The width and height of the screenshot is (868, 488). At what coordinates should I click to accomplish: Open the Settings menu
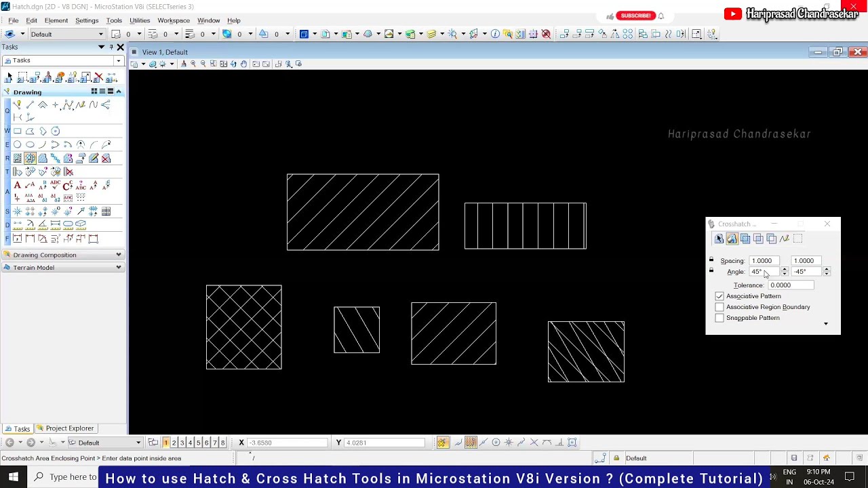pyautogui.click(x=87, y=20)
